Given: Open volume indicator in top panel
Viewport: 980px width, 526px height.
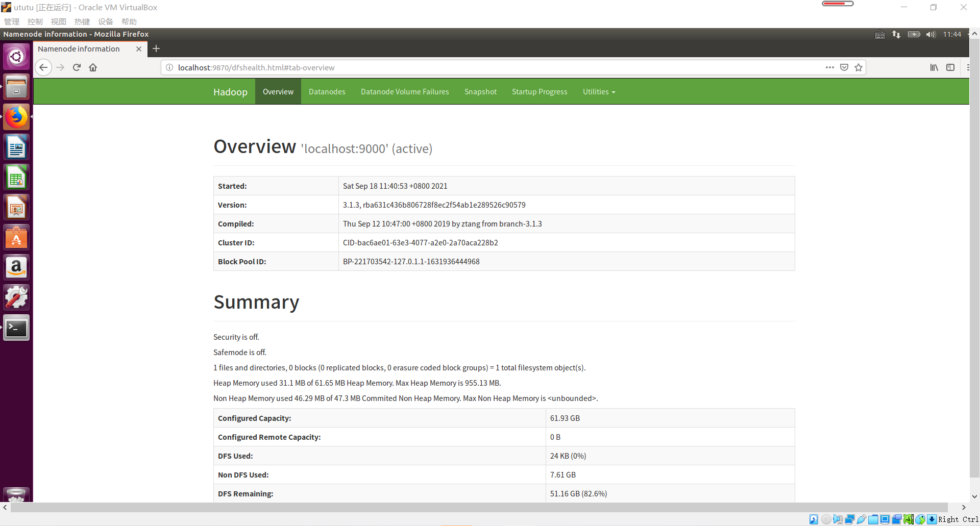Looking at the screenshot, I should coord(931,34).
